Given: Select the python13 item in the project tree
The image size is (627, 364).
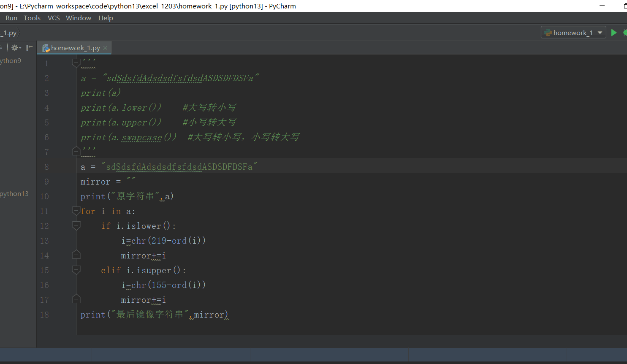Looking at the screenshot, I should (x=14, y=194).
